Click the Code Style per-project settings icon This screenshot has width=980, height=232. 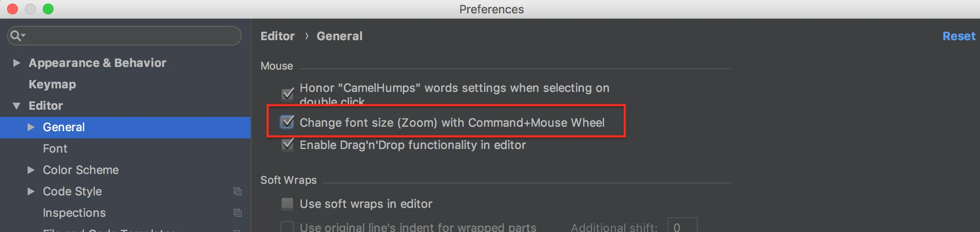(x=238, y=191)
